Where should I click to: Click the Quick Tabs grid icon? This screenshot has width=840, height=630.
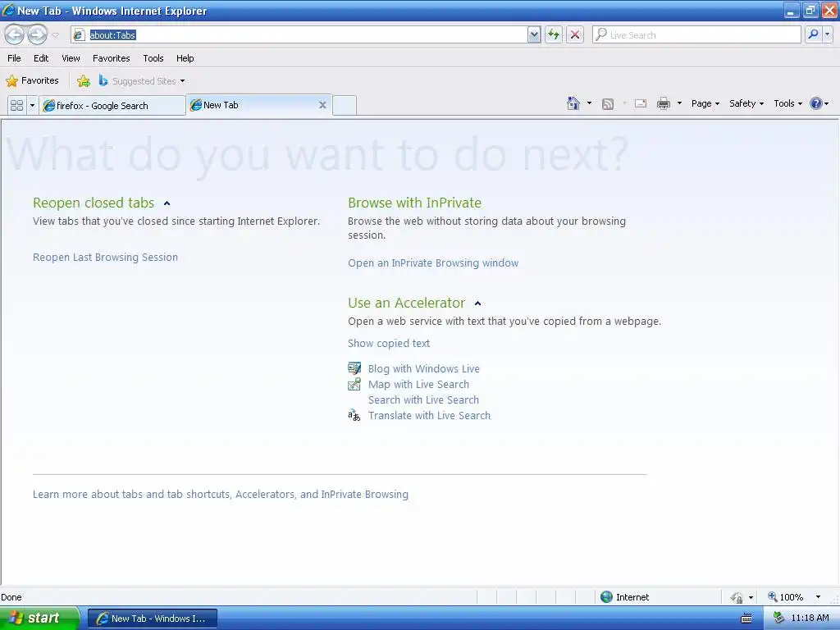(x=16, y=105)
